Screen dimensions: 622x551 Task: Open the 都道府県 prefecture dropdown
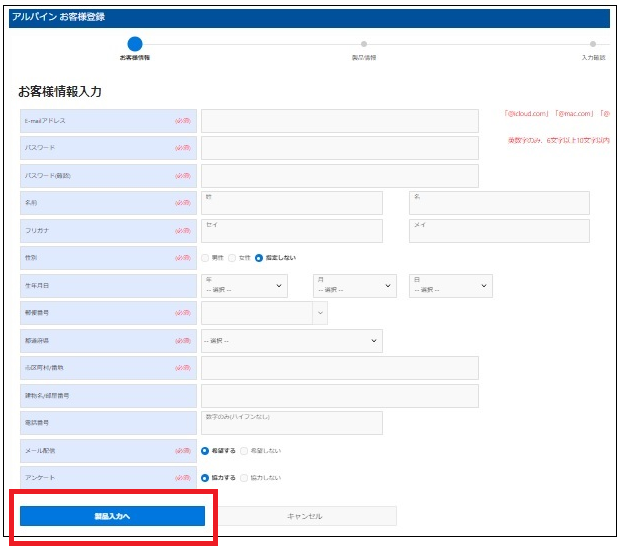coord(291,341)
